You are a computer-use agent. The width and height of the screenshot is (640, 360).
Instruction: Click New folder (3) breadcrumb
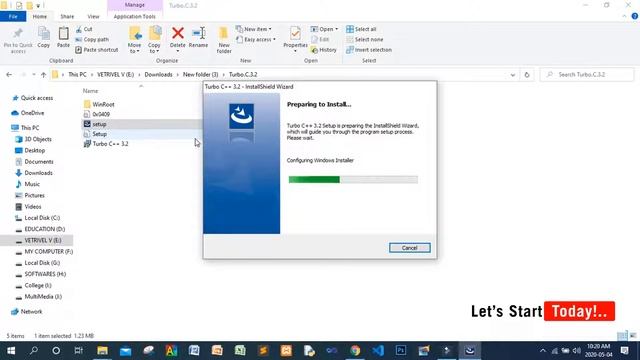click(x=200, y=75)
